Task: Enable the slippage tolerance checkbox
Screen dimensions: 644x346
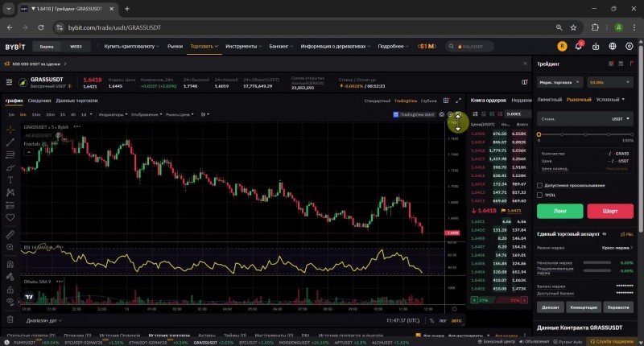Action: [540, 185]
